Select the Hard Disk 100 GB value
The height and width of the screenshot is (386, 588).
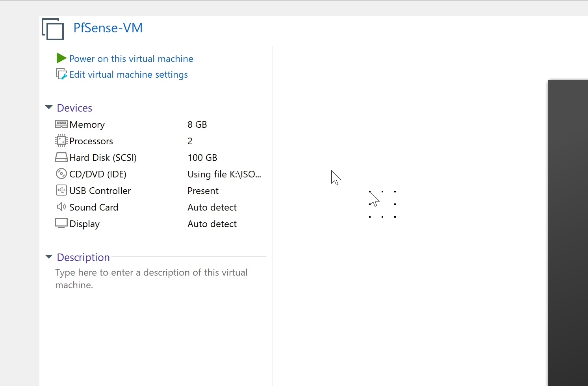click(202, 157)
